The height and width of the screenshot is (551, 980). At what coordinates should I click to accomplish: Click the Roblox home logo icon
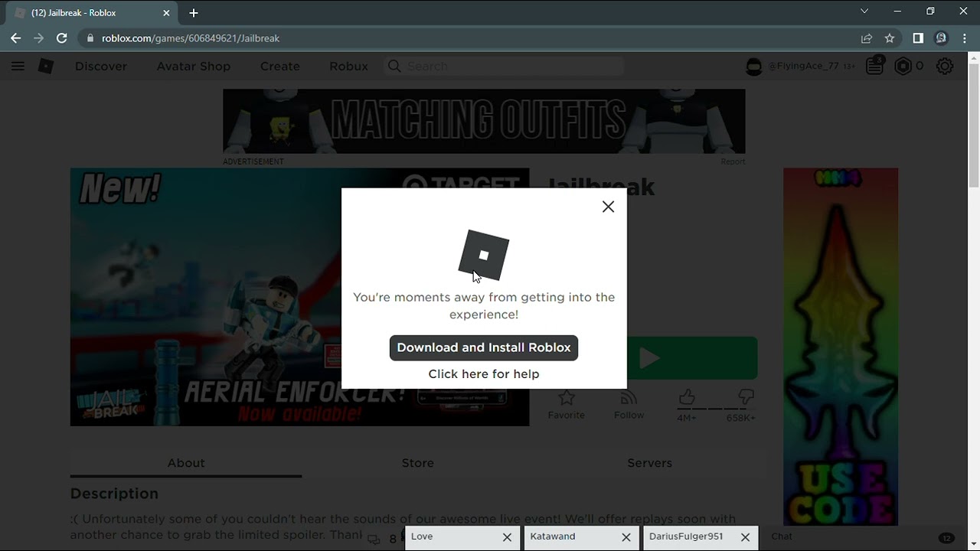(x=46, y=67)
